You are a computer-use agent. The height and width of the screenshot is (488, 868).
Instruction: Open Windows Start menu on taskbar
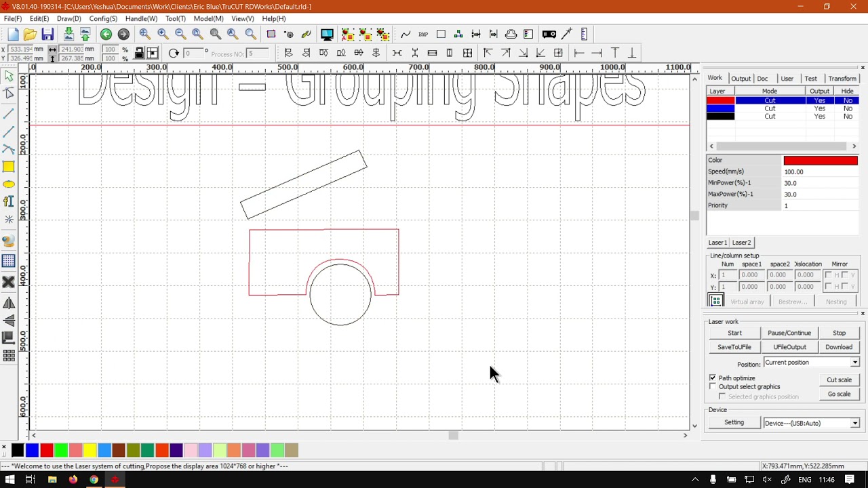[9, 480]
